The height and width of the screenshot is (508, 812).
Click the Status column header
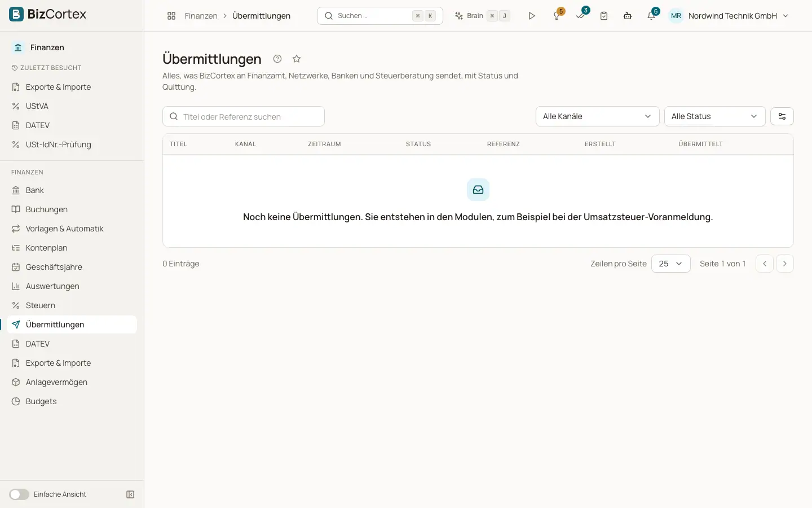click(418, 144)
